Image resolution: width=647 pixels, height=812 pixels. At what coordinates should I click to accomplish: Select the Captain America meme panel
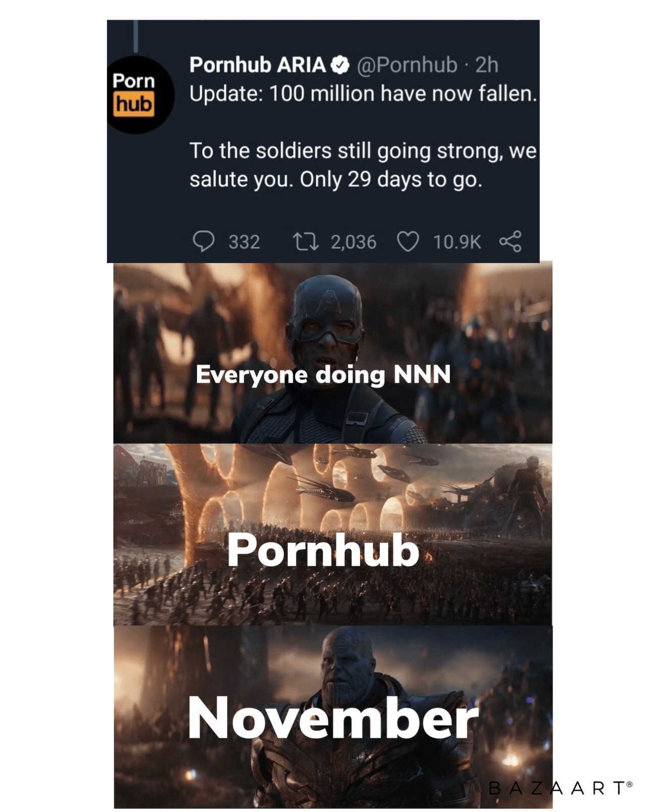(x=333, y=352)
